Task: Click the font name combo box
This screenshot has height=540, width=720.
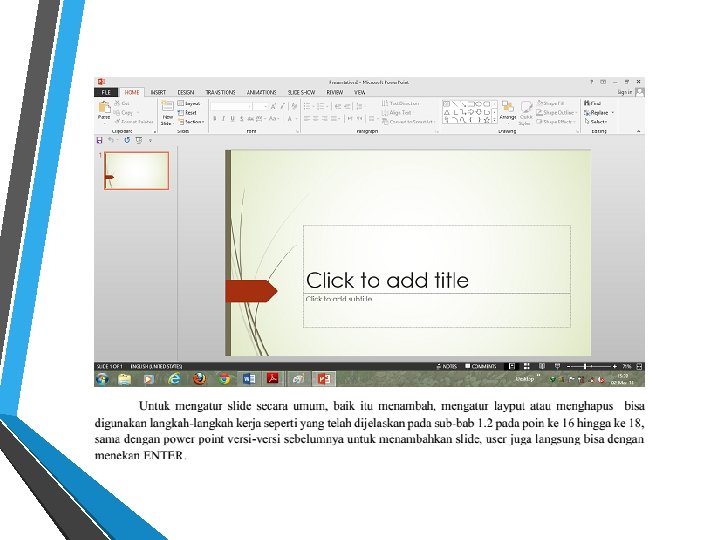Action: click(231, 107)
